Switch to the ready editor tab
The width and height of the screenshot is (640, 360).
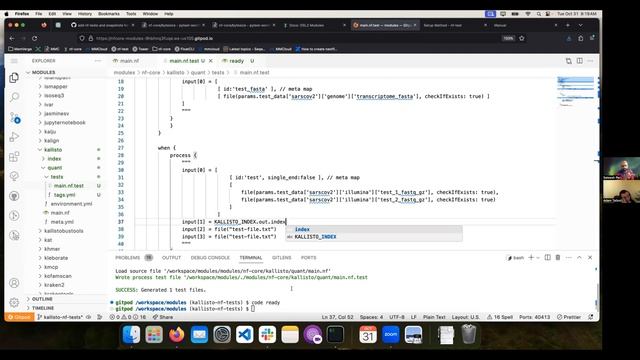[236, 61]
